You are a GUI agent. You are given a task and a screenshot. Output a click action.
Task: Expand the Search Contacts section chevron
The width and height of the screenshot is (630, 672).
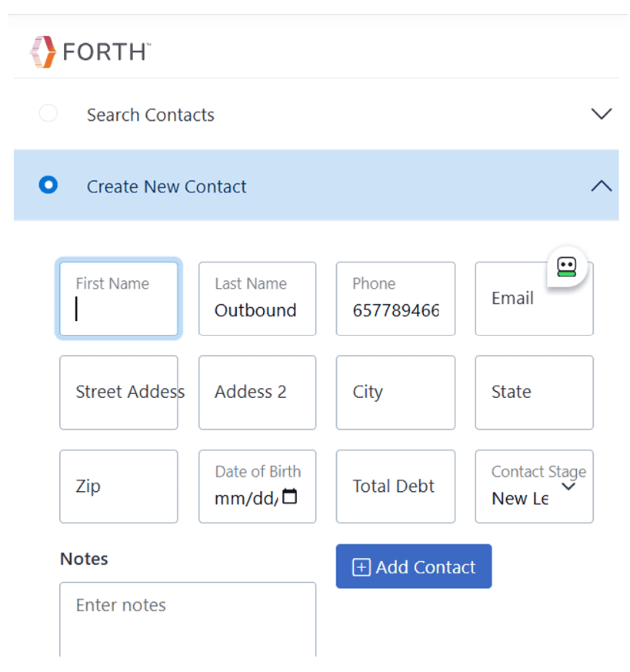tap(601, 114)
